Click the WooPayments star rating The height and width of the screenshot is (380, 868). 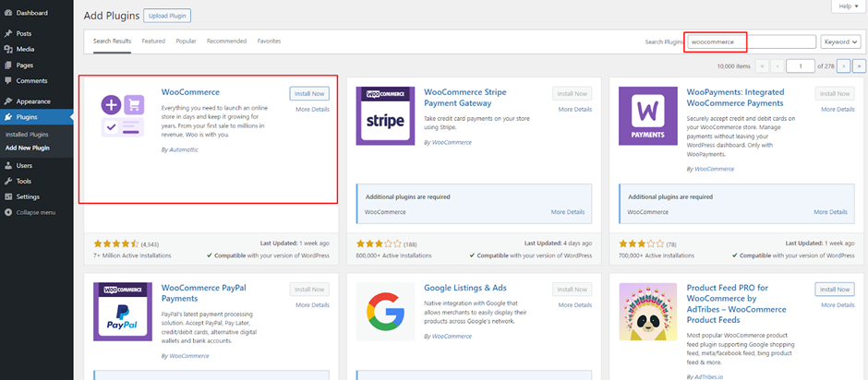coord(642,243)
